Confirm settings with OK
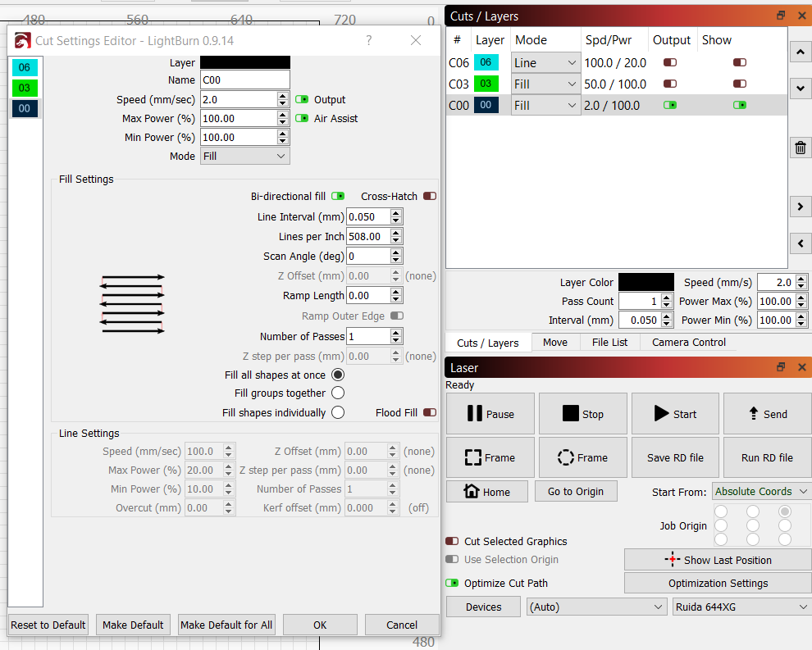The height and width of the screenshot is (650, 812). coord(320,625)
